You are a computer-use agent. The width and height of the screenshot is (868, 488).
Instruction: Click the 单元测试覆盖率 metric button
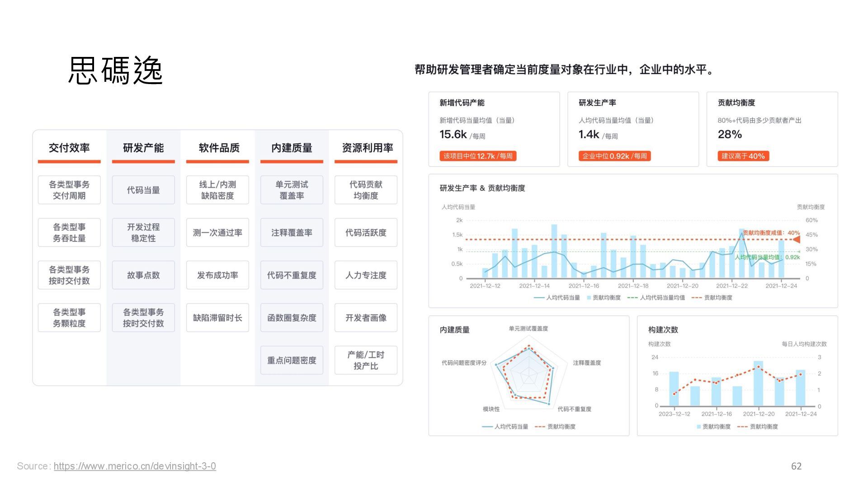(292, 190)
